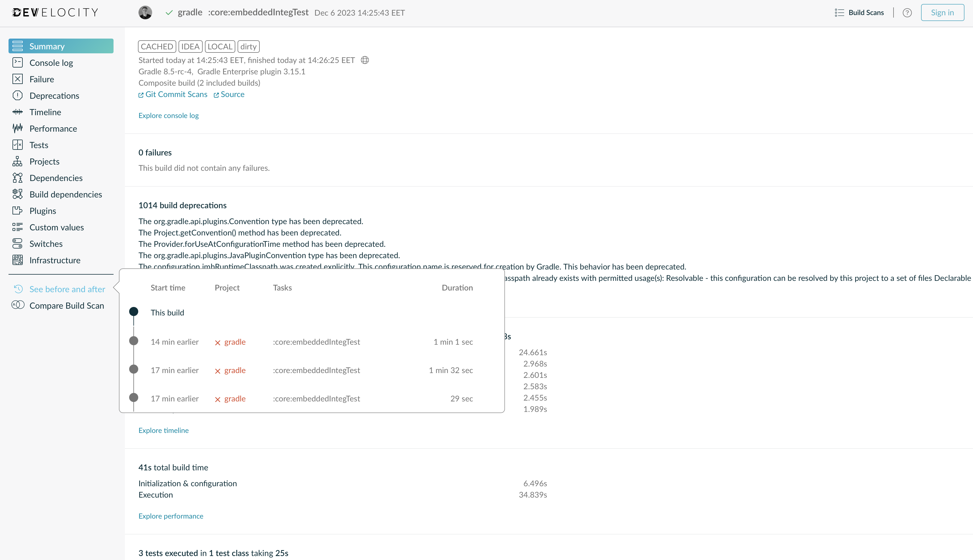
Task: Select the 14 min earlier build marker
Action: click(x=133, y=340)
